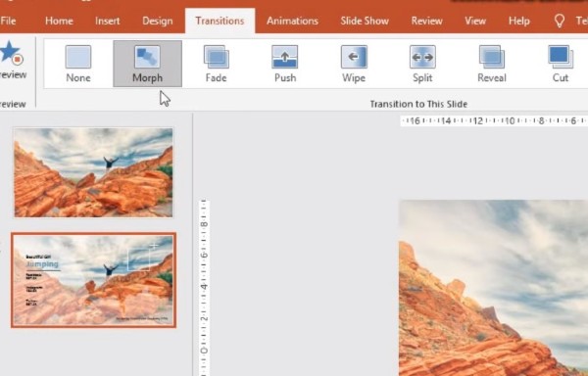Open the Animations ribbon tab
This screenshot has height=376, width=588.
[292, 21]
